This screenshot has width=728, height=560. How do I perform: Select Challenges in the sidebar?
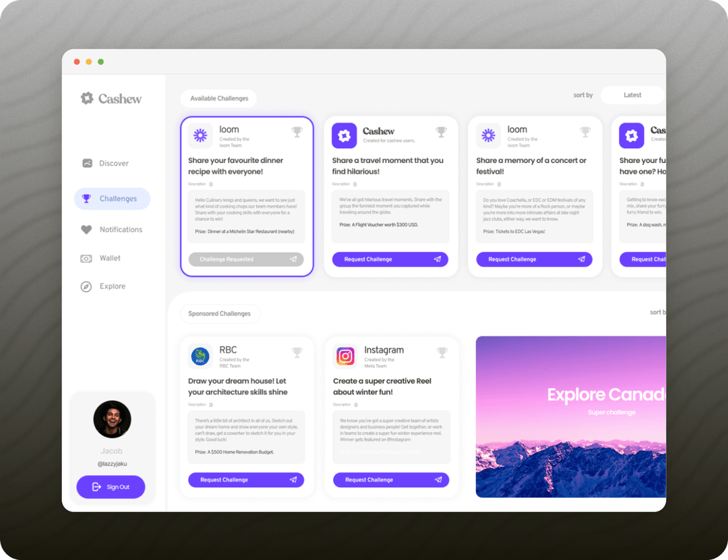point(113,199)
